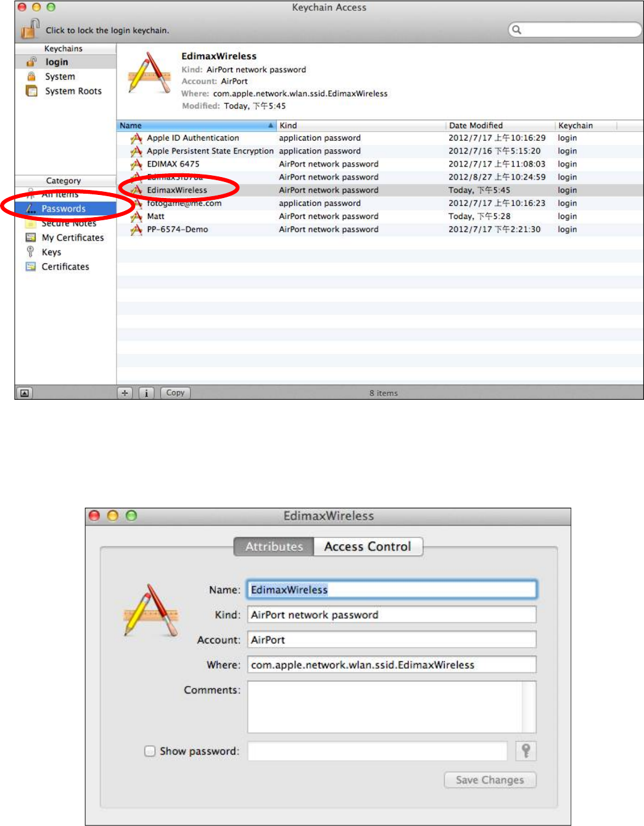Click application icon in EdimaxWireless window
Image resolution: width=644 pixels, height=826 pixels.
pyautogui.click(x=151, y=610)
